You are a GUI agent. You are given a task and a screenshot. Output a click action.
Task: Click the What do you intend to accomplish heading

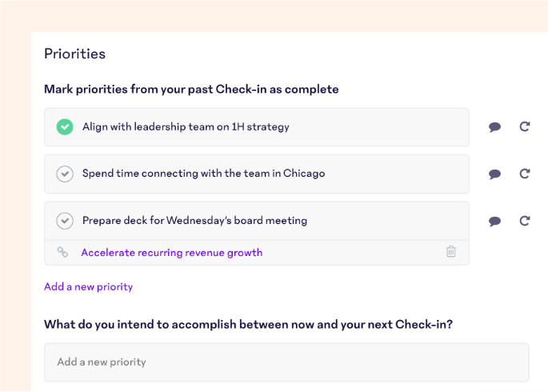(x=248, y=325)
